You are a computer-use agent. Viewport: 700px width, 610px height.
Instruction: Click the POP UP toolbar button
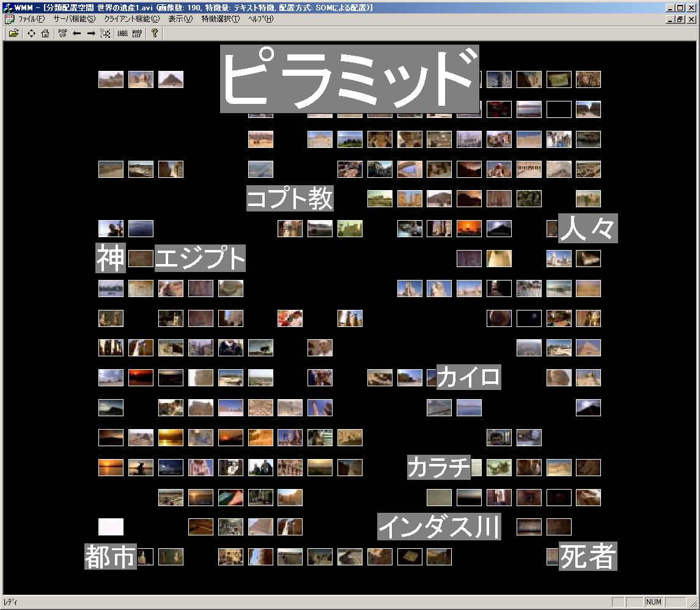(x=62, y=34)
